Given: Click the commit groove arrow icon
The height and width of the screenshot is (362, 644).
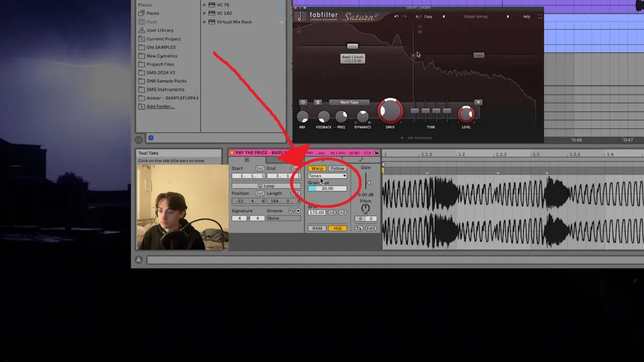Looking at the screenshot, I should click(x=298, y=211).
